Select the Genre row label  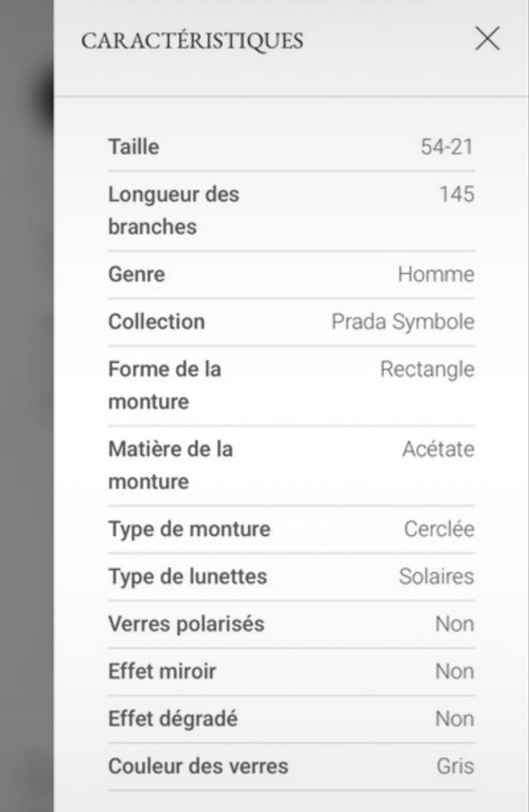[136, 274]
